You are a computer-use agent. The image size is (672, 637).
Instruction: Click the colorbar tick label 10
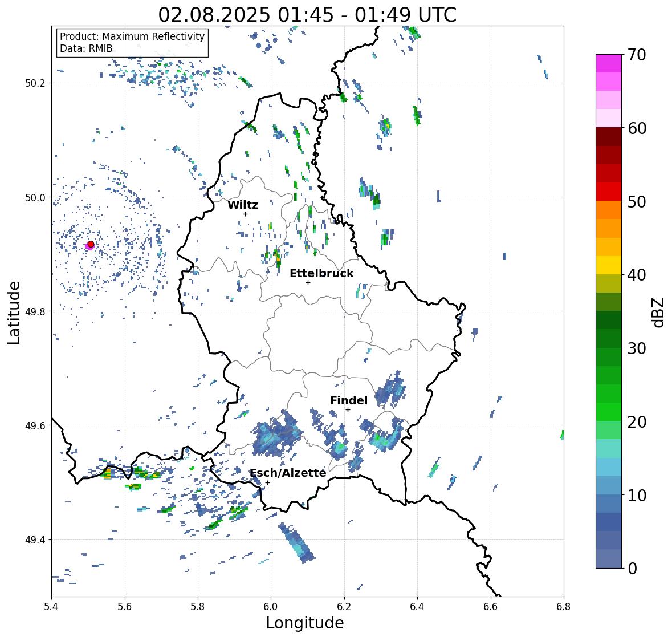pos(637,495)
